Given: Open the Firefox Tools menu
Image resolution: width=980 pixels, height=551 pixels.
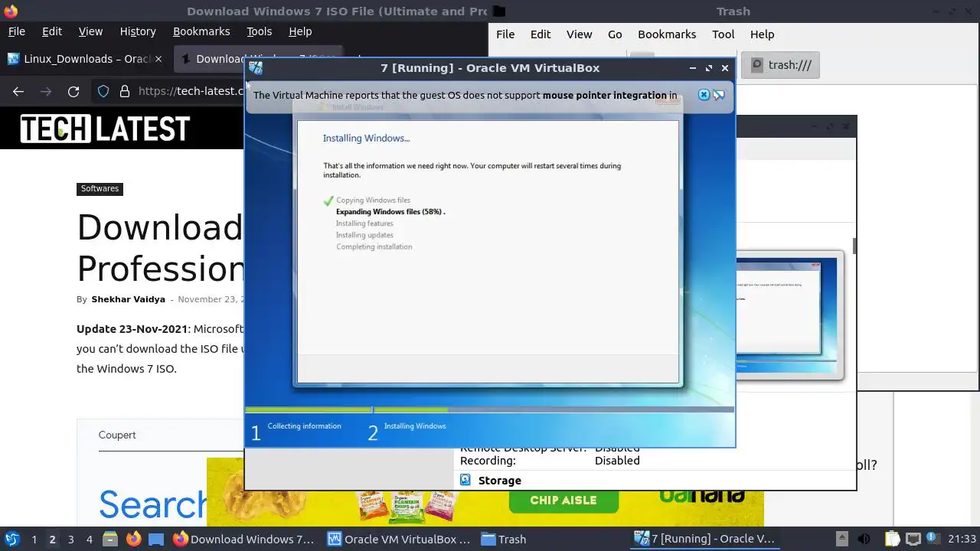Looking at the screenshot, I should coord(259,31).
